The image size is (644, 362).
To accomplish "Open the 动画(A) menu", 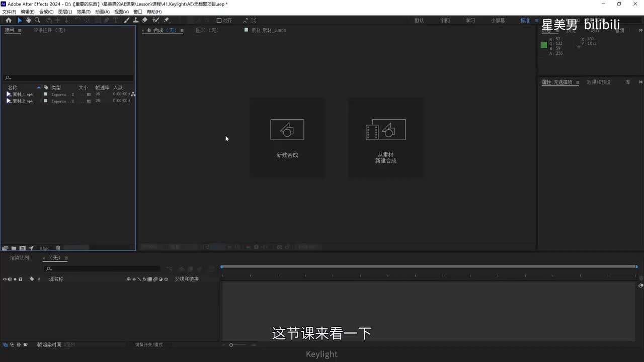I will point(102,12).
